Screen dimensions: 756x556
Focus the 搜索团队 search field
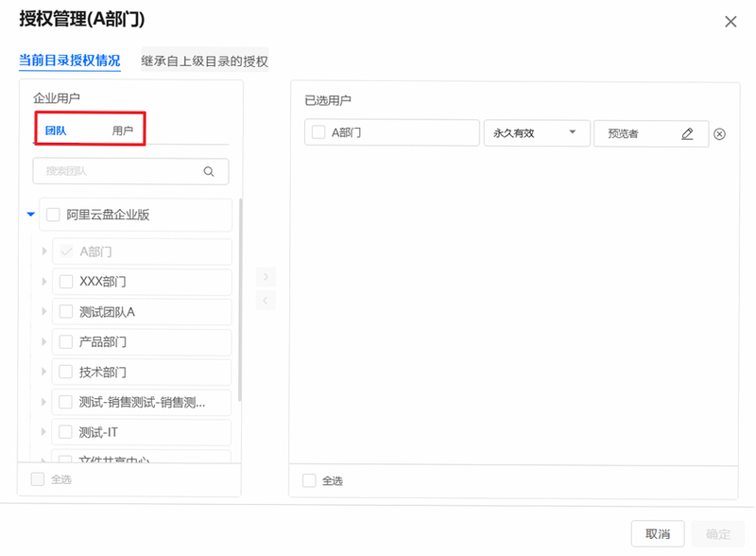tap(130, 171)
